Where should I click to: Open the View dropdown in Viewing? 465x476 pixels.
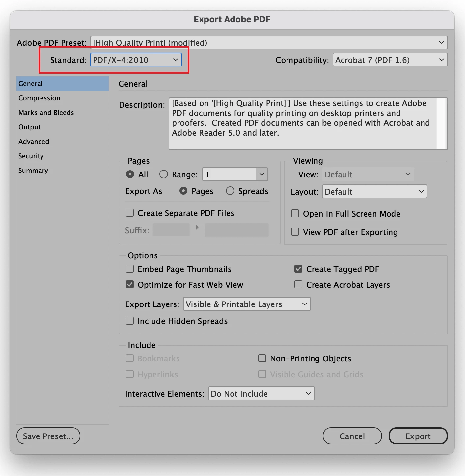point(368,174)
